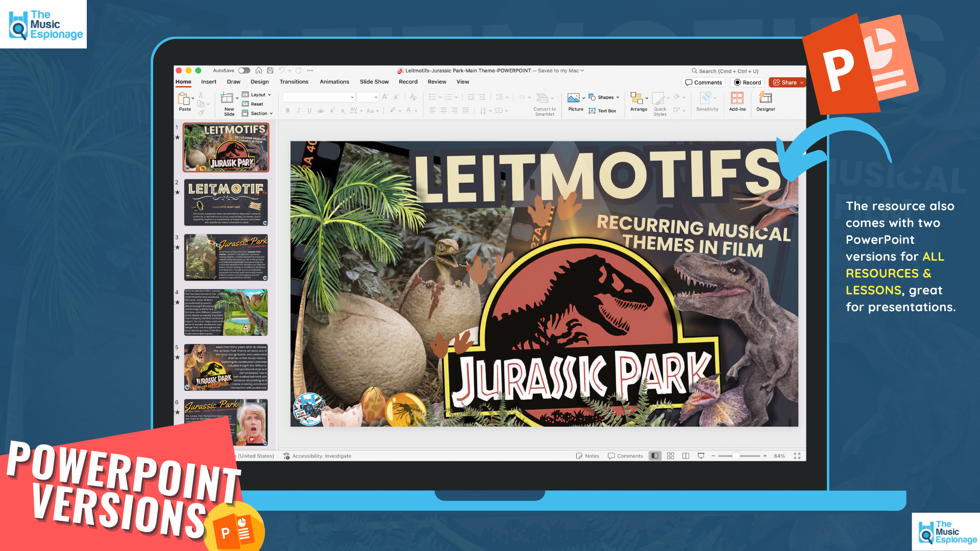
Task: Click the Search field in title bar
Action: 725,71
